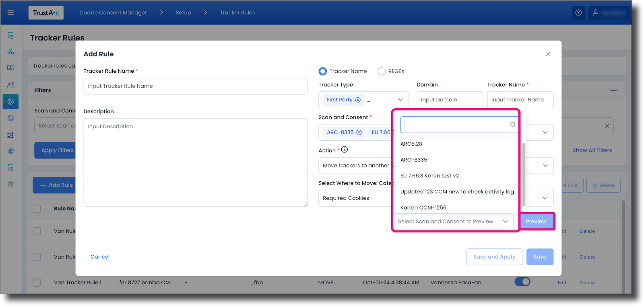Image resolution: width=644 pixels, height=306 pixels.
Task: Click the Save button
Action: [x=540, y=257]
